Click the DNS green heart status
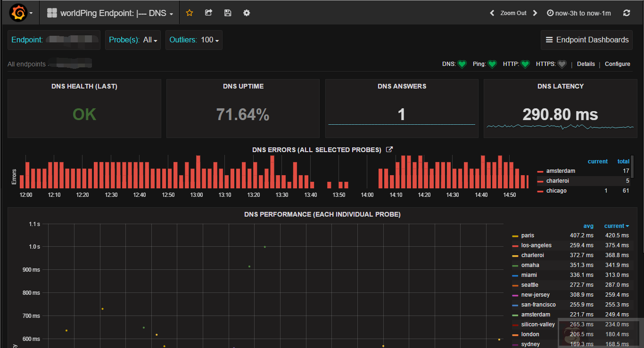Screen dimensions: 644x348 [462, 64]
